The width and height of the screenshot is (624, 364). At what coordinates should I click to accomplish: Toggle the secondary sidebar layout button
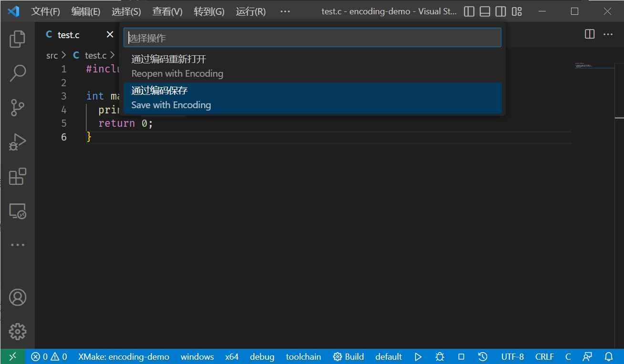(x=500, y=11)
